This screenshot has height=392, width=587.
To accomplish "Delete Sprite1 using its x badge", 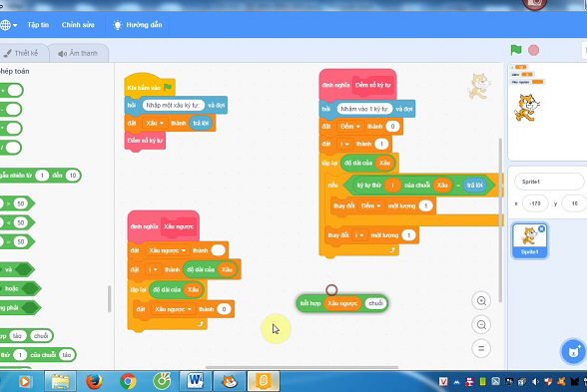I will point(541,229).
